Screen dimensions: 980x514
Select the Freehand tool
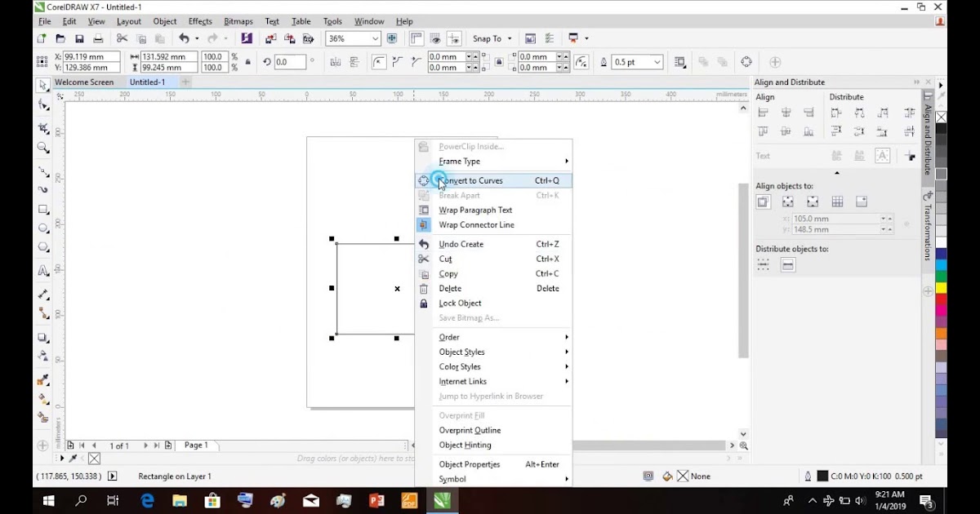pos(43,171)
